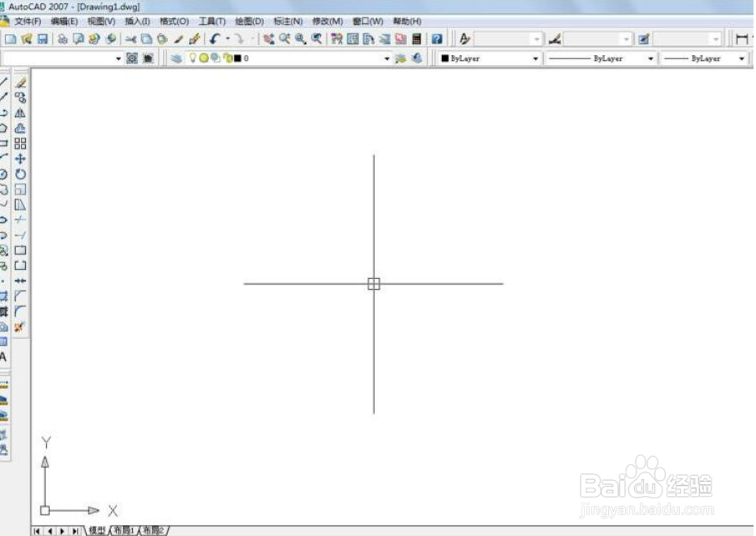Open the linetype ByLayer dropdown
Screen dimensions: 756x536
[x=651, y=58]
